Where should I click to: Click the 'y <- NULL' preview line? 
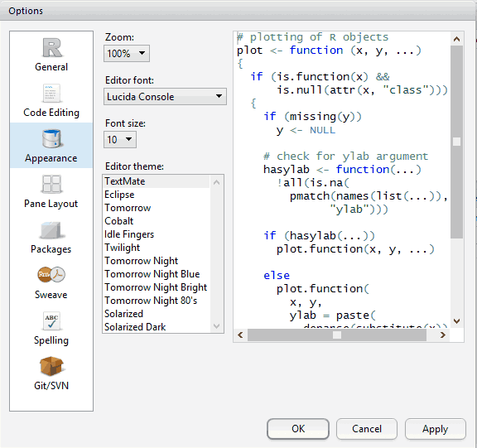(x=306, y=130)
